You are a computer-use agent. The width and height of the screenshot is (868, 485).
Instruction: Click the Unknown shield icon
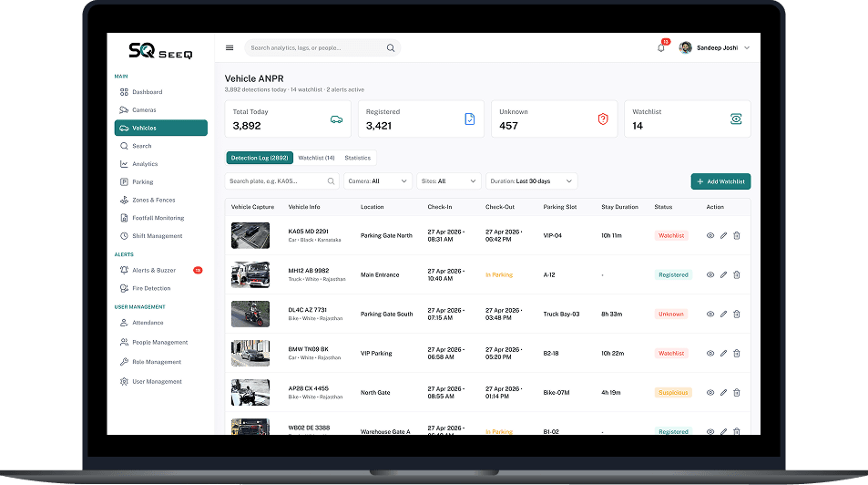(603, 119)
